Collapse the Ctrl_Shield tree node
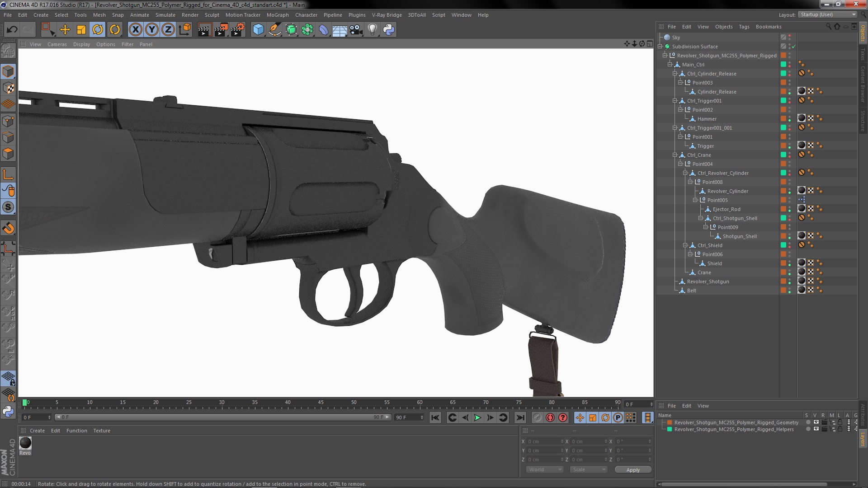The height and width of the screenshot is (488, 868). [x=685, y=245]
